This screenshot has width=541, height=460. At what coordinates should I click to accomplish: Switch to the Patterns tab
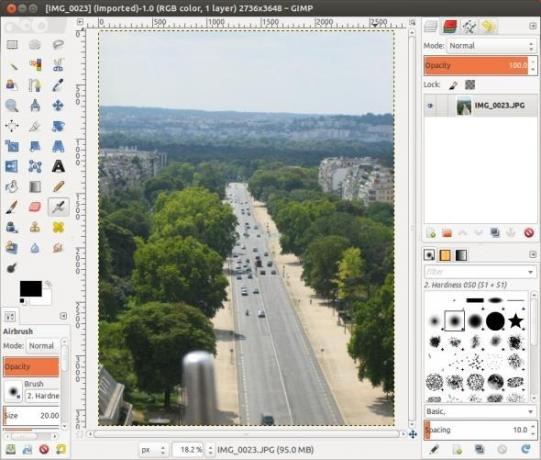(x=445, y=255)
